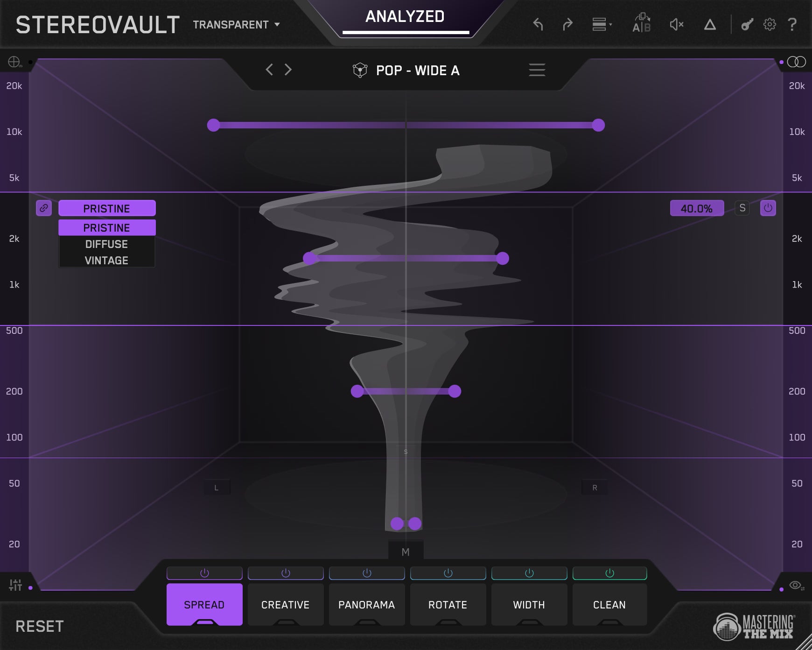Click the STEREOVAULT title
This screenshot has height=650, width=812.
[x=98, y=25]
